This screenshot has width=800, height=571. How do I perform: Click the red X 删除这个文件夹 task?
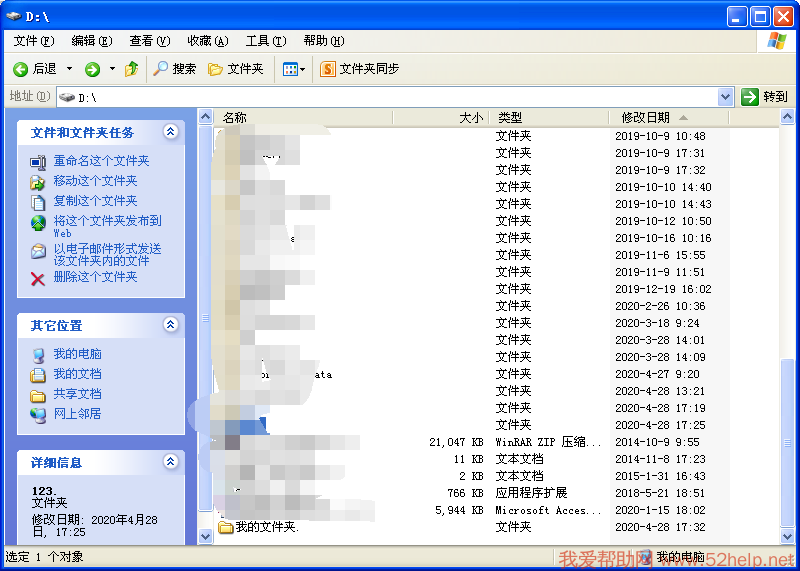[38, 277]
